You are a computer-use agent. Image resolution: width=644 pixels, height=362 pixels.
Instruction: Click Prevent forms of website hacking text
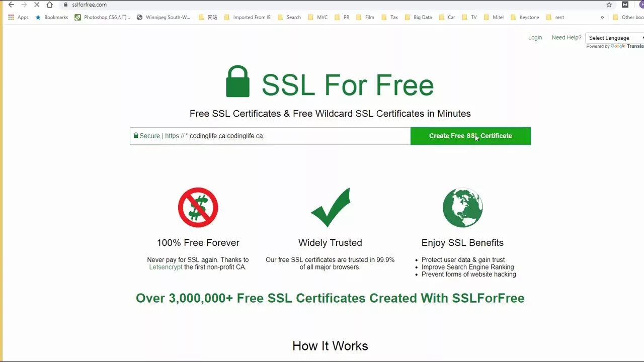click(468, 274)
